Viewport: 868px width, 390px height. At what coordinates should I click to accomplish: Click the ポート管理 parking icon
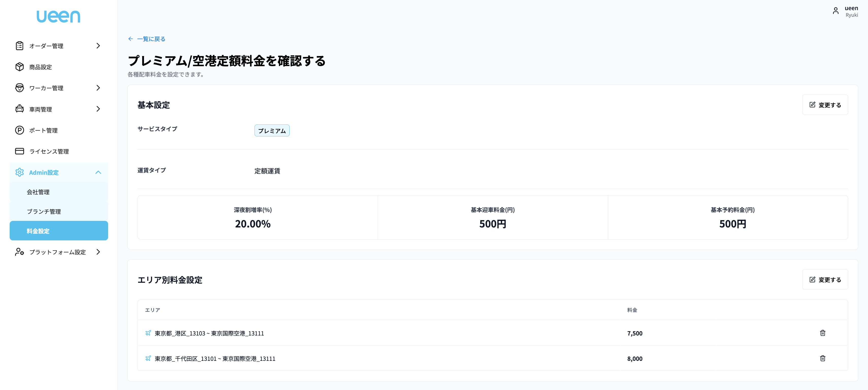point(20,130)
